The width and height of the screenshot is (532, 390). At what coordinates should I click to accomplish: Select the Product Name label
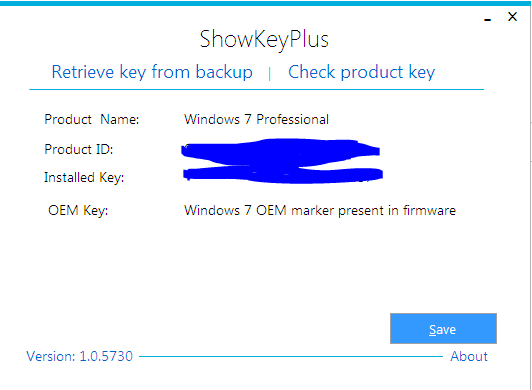click(x=92, y=119)
